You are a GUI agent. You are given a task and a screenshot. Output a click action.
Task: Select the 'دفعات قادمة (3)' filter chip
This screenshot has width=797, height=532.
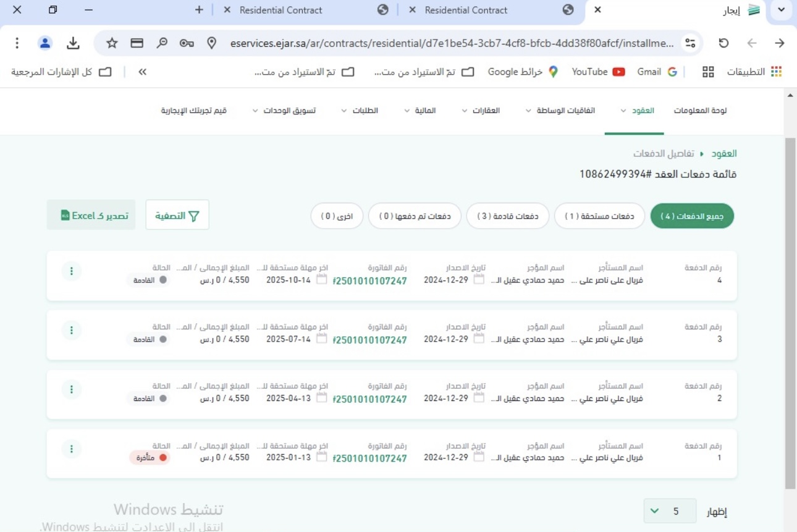(507, 216)
